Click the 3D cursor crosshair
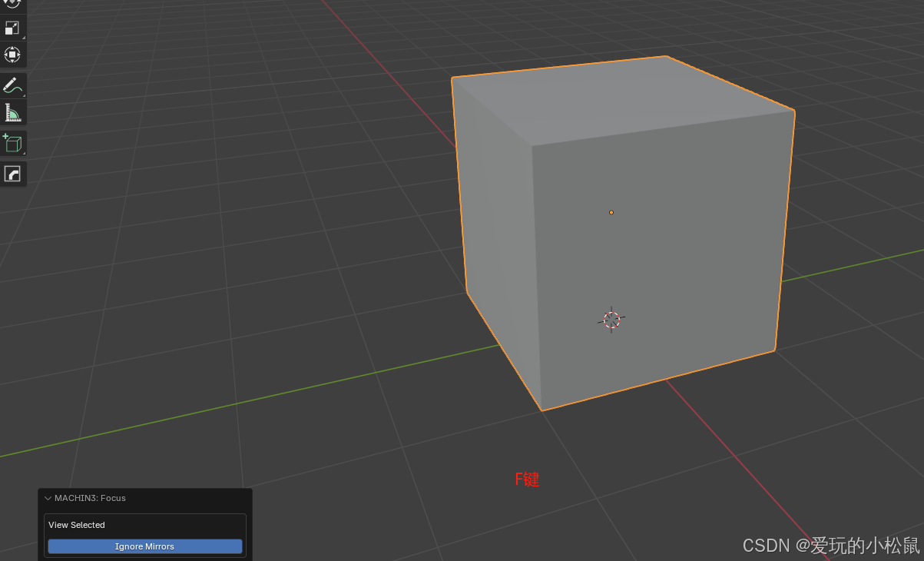924x561 pixels. (611, 320)
